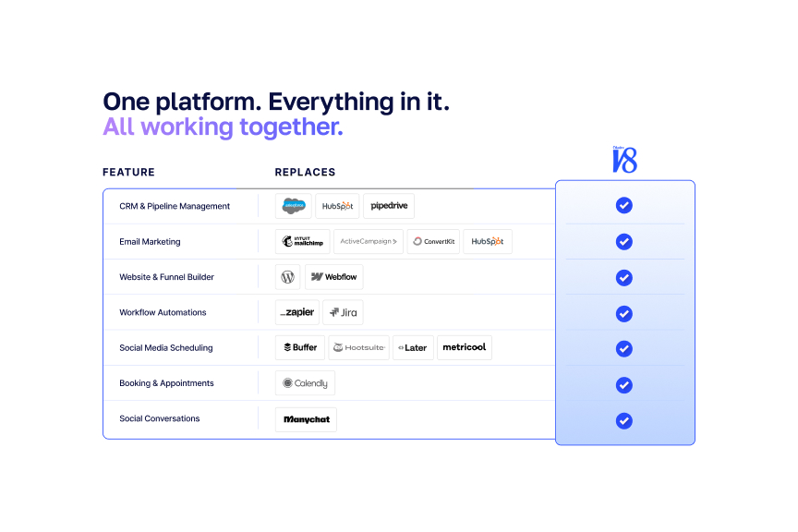Viewport: 798px width, 532px height.
Task: Click the Pipedrive logo
Action: pyautogui.click(x=389, y=206)
